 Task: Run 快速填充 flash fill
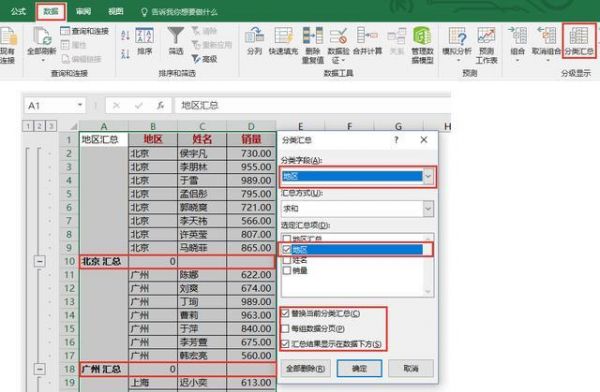(283, 41)
